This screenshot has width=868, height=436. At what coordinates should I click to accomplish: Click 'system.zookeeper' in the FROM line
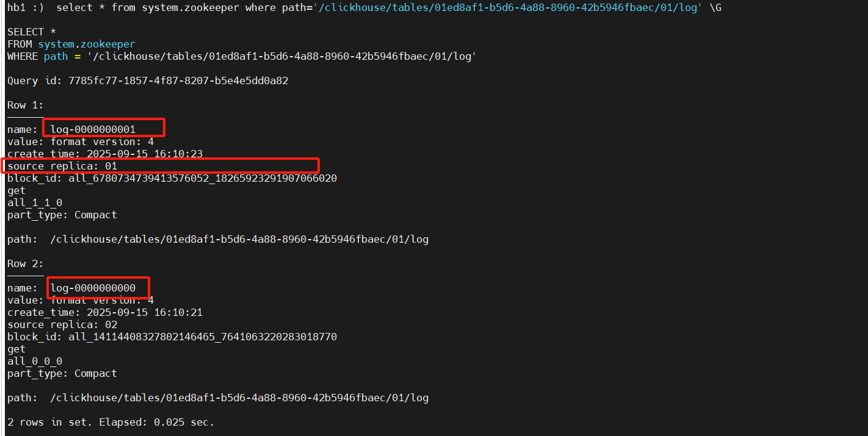[87, 45]
